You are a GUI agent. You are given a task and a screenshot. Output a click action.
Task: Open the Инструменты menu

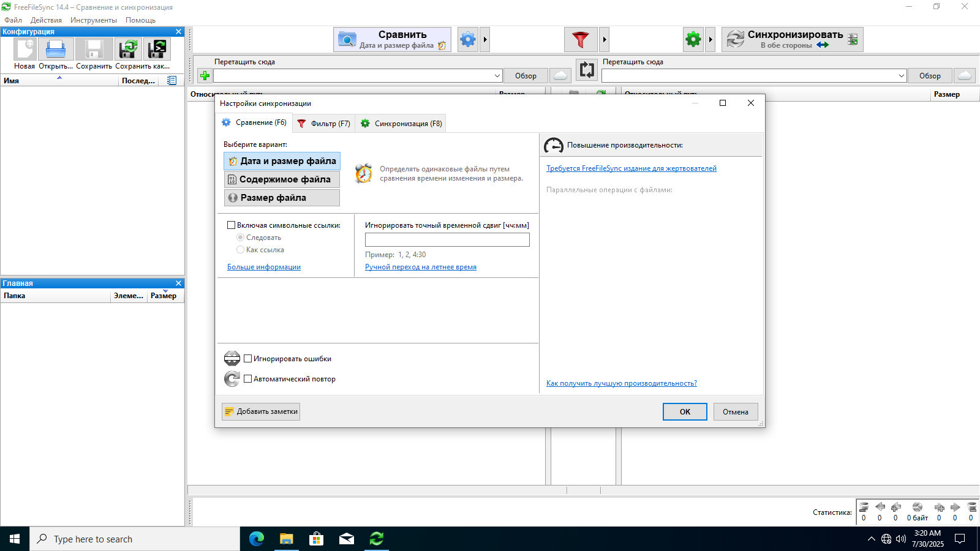click(x=93, y=20)
